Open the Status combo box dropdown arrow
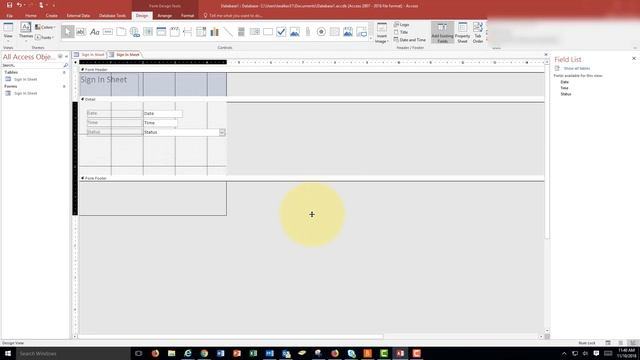 [222, 132]
